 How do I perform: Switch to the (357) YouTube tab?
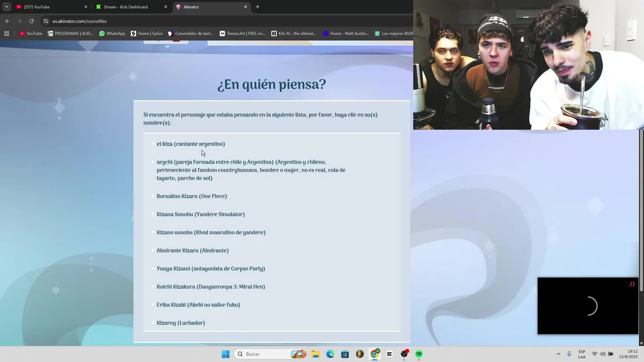pyautogui.click(x=49, y=7)
